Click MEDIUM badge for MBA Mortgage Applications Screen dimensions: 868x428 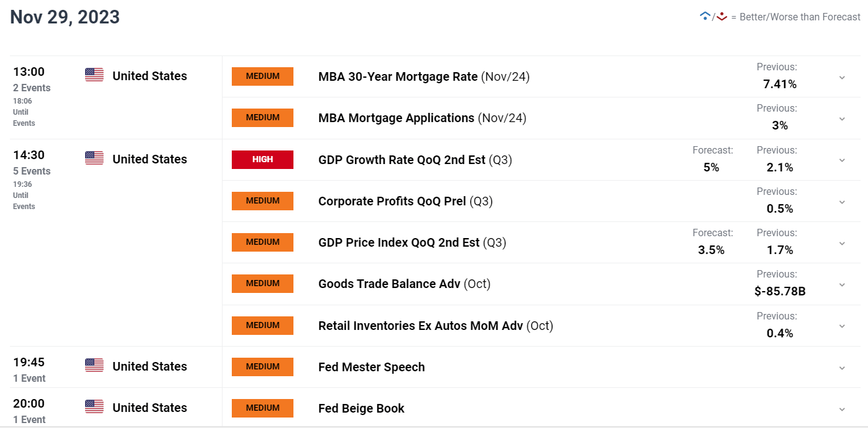tap(263, 118)
